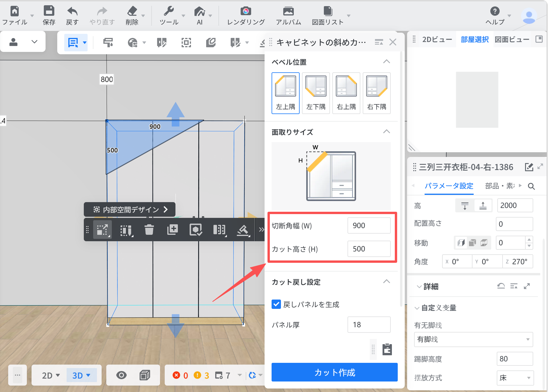Close the キャビネットの斜めカット panel
The image size is (549, 392).
(x=393, y=42)
